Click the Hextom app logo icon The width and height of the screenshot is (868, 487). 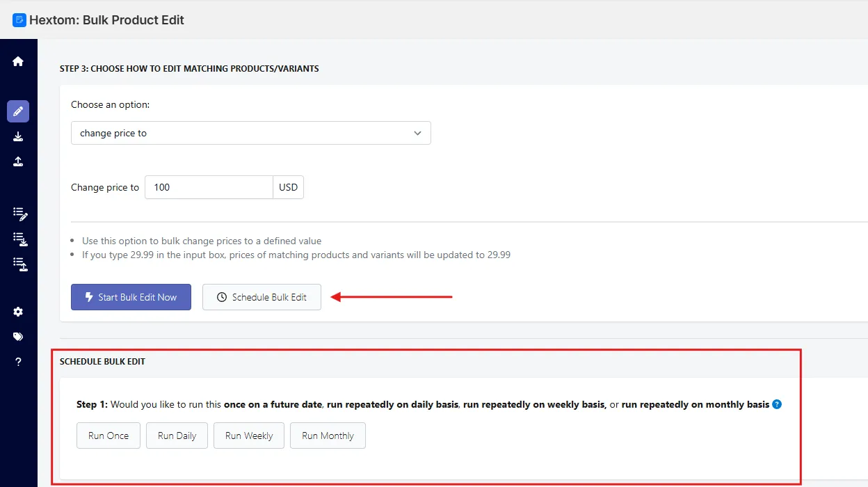(x=19, y=20)
